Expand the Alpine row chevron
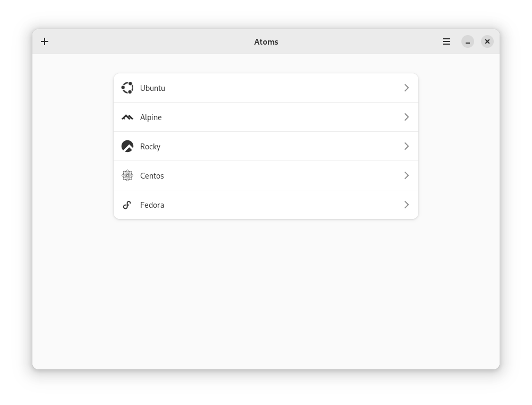 [x=407, y=117]
